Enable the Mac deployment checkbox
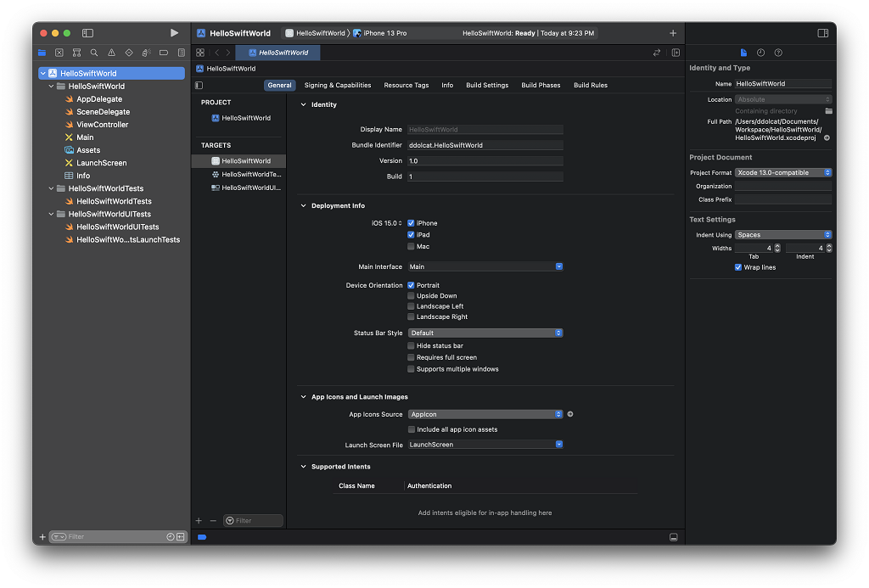 (x=412, y=247)
